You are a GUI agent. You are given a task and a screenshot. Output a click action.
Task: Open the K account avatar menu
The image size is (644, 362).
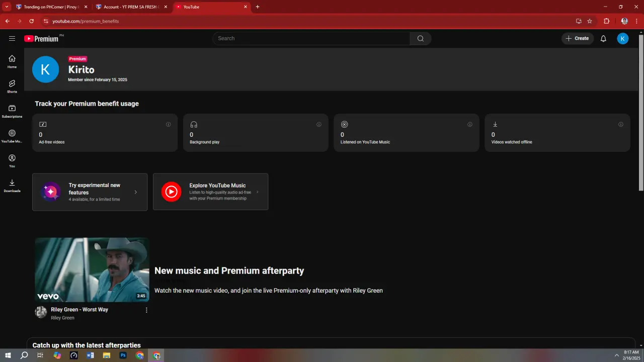tap(623, 38)
